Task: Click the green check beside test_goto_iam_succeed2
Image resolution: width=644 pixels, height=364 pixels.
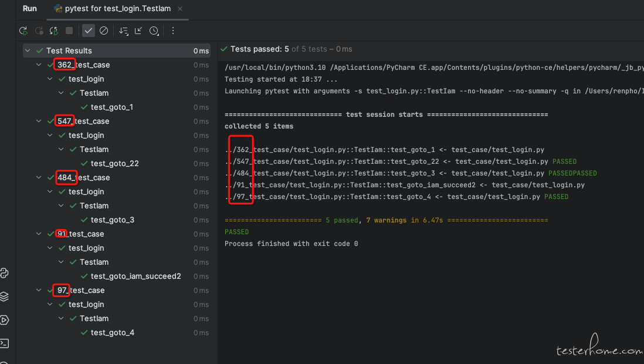Action: click(84, 276)
